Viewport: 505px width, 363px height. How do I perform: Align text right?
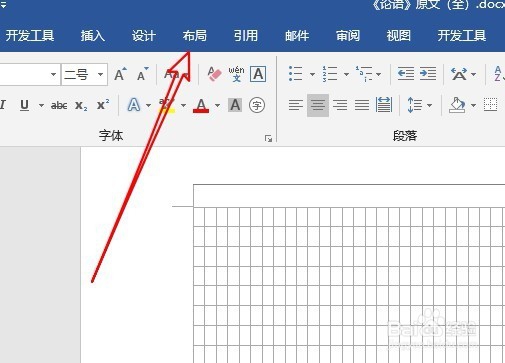click(x=340, y=105)
